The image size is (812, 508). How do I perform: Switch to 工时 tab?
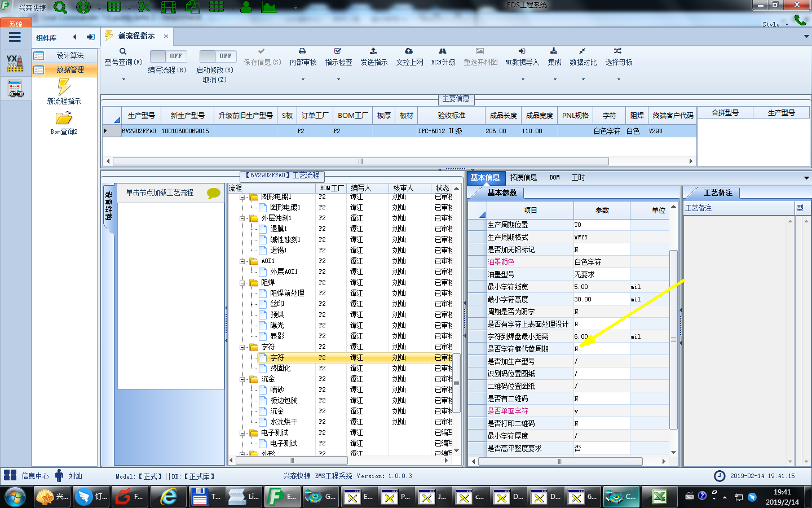(x=578, y=177)
